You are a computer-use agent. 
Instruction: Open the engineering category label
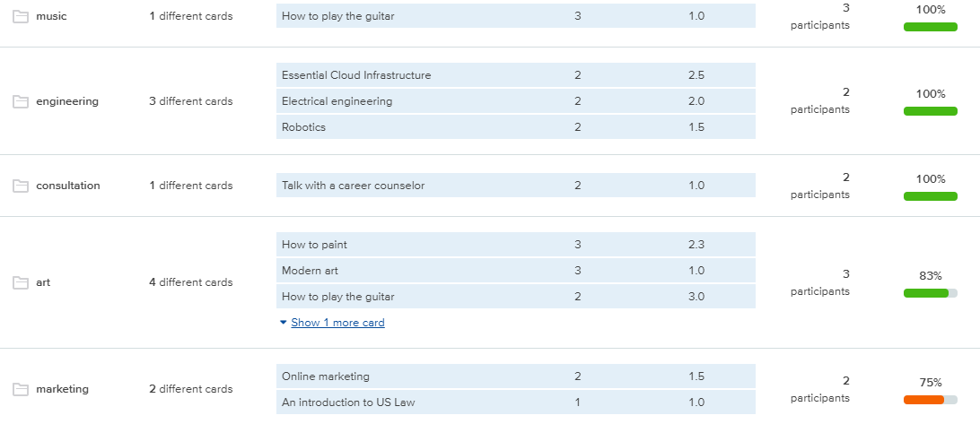(x=67, y=101)
